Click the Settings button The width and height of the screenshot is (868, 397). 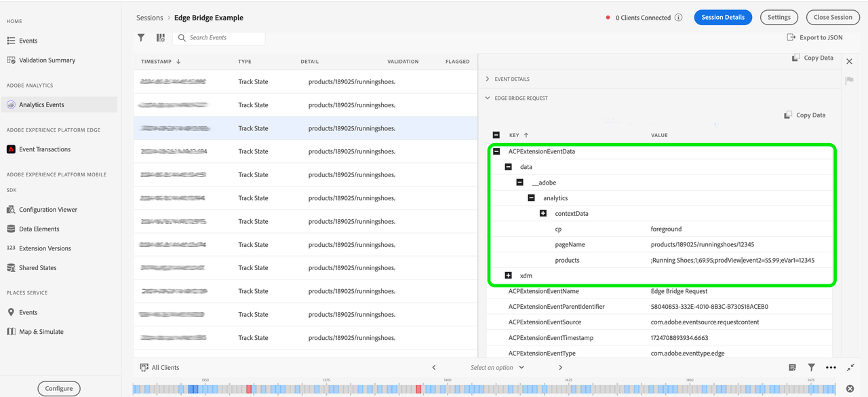pyautogui.click(x=779, y=18)
